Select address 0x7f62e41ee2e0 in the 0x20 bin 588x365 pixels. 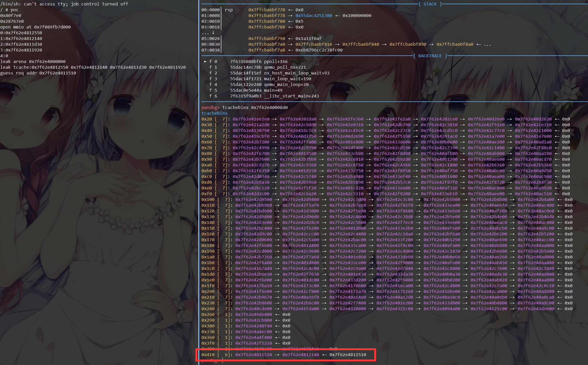(251, 119)
